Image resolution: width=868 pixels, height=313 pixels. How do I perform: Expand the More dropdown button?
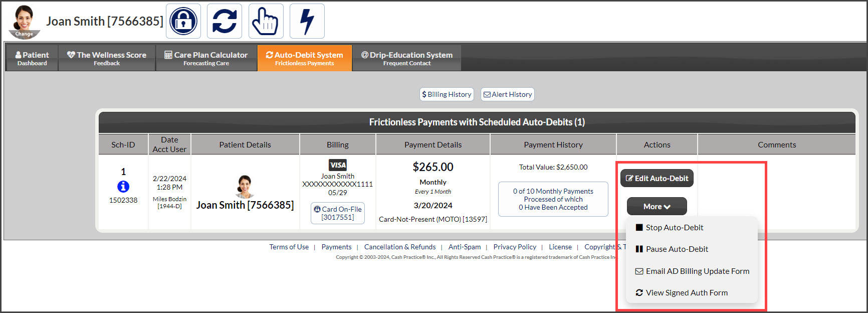click(x=657, y=206)
